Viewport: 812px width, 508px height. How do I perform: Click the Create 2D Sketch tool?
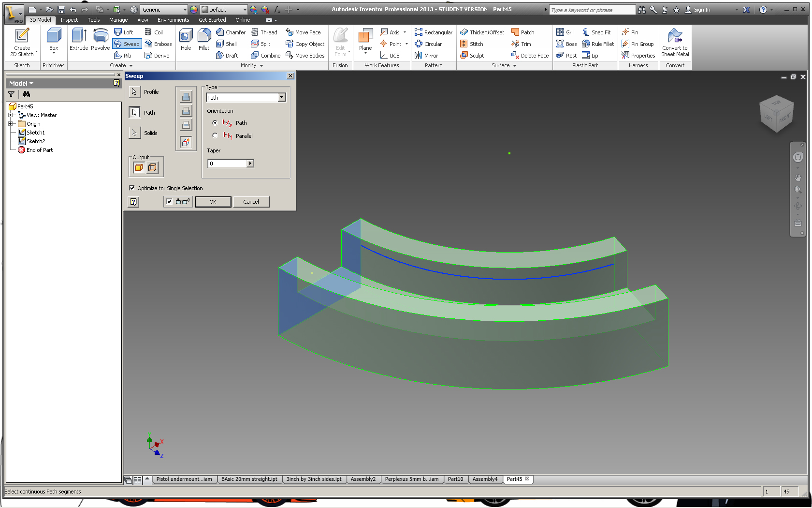(x=22, y=43)
